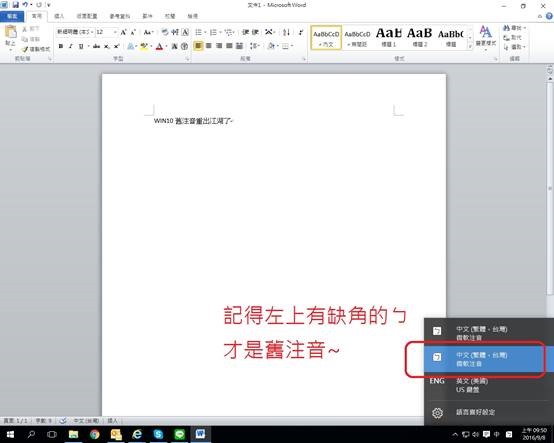
Task: Switch to the Insert ribbon tab
Action: click(x=59, y=16)
